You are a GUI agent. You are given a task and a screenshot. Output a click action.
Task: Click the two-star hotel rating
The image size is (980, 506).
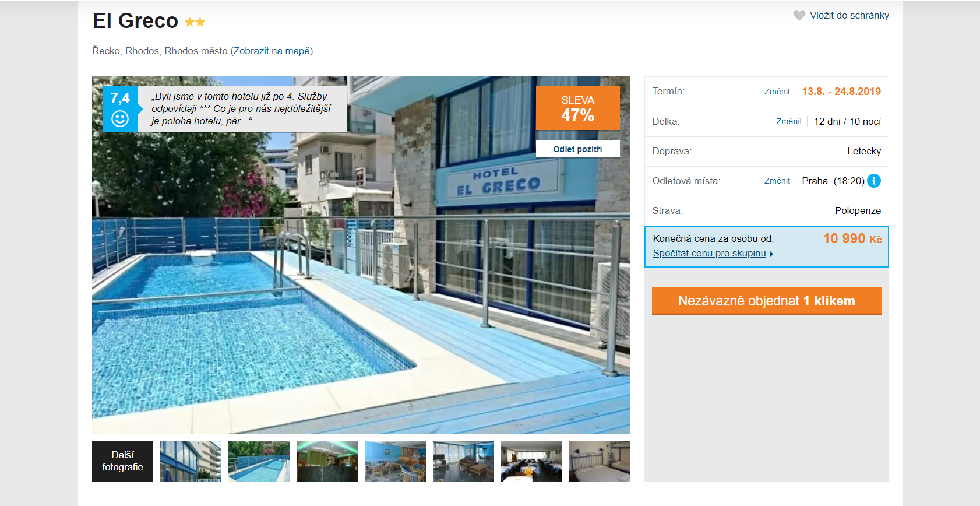[x=195, y=22]
